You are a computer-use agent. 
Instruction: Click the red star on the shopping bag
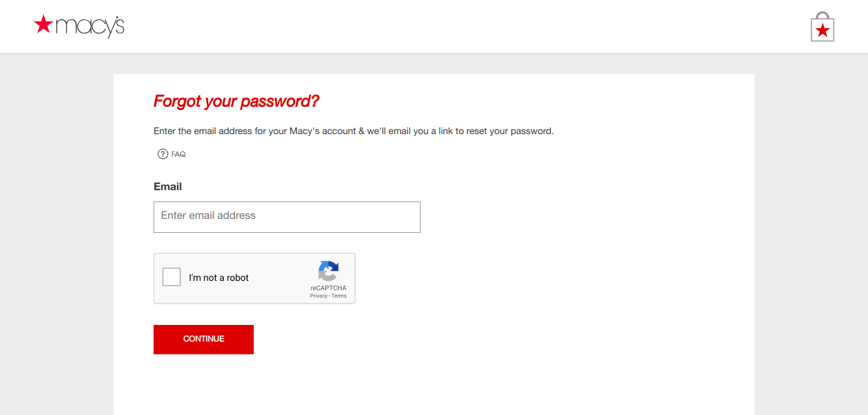[823, 30]
